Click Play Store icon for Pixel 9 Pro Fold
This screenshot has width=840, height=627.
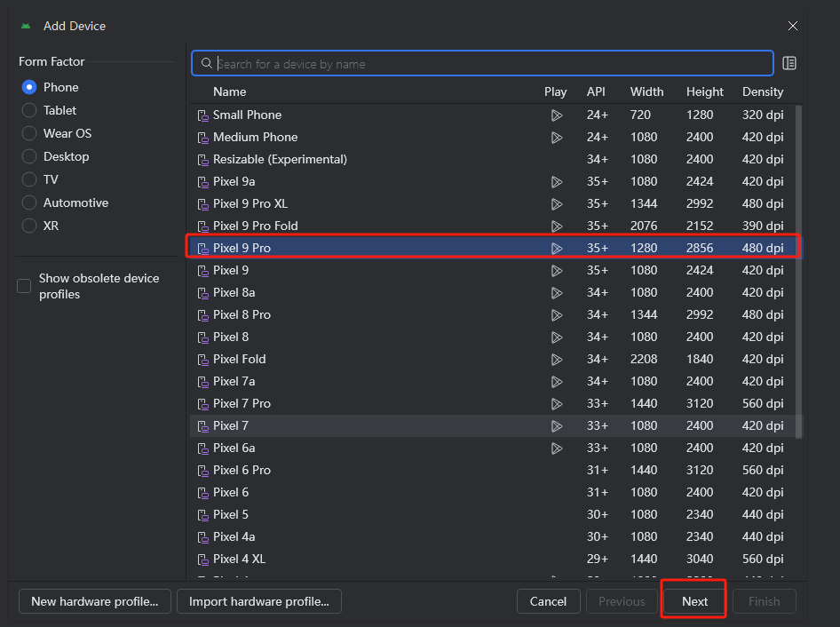coord(557,226)
